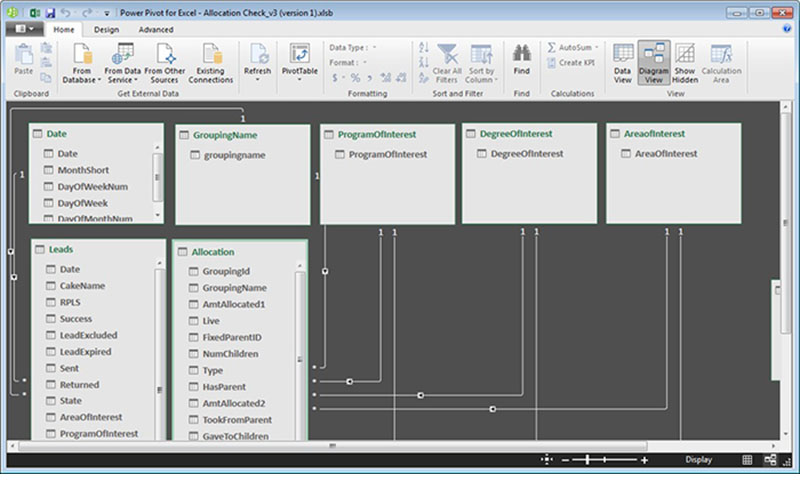Select CakeName field in Leads
800x500 pixels.
82,286
